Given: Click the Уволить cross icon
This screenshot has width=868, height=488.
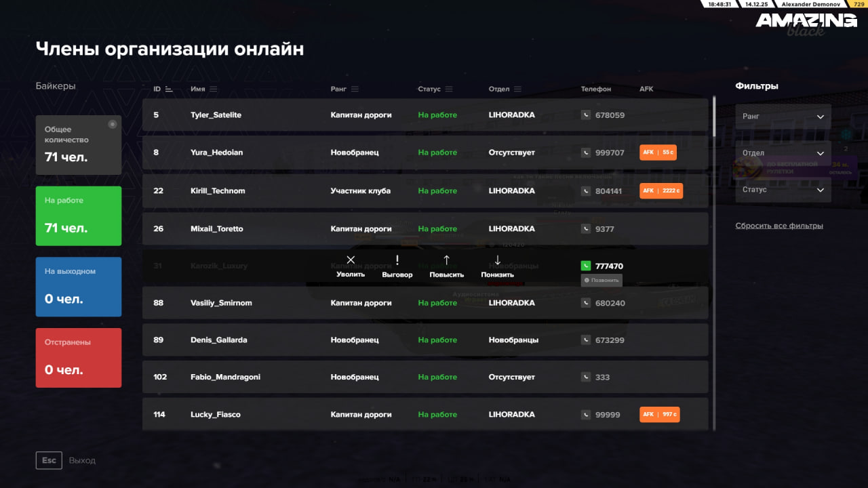Looking at the screenshot, I should [351, 260].
